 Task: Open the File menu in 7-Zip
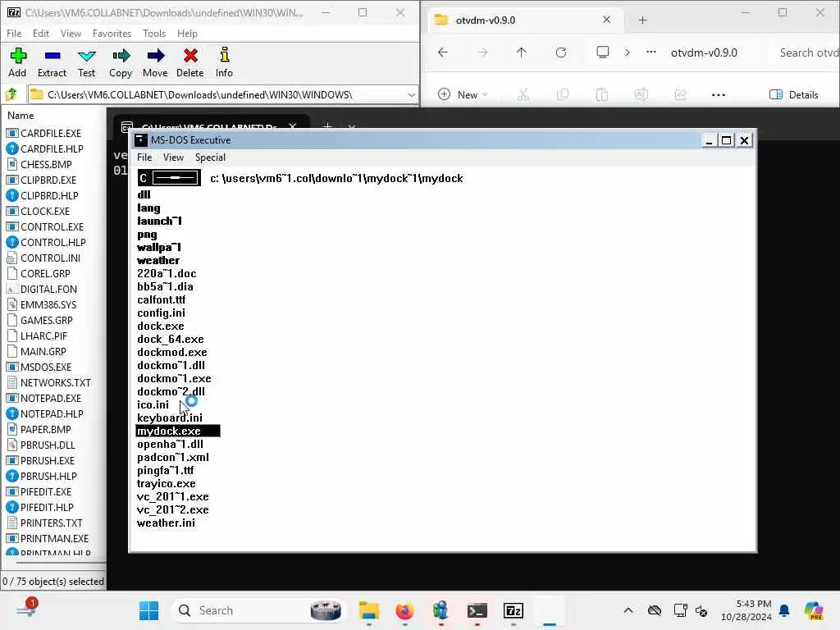pos(14,33)
